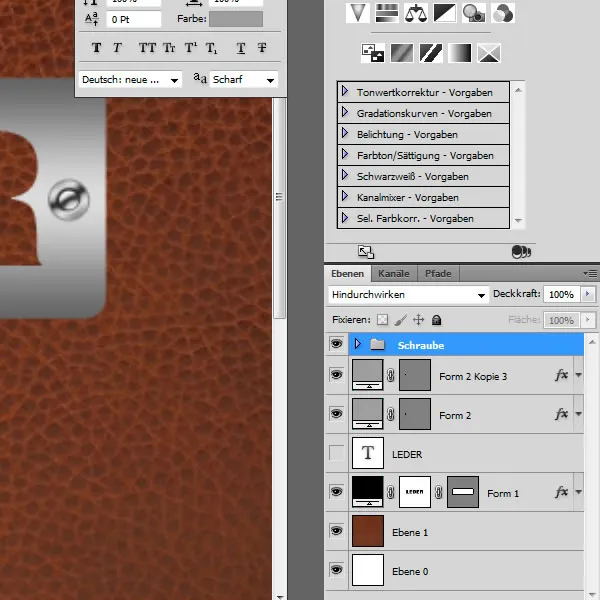Apply Faux Bold text style
This screenshot has width=600, height=600.
(97, 47)
